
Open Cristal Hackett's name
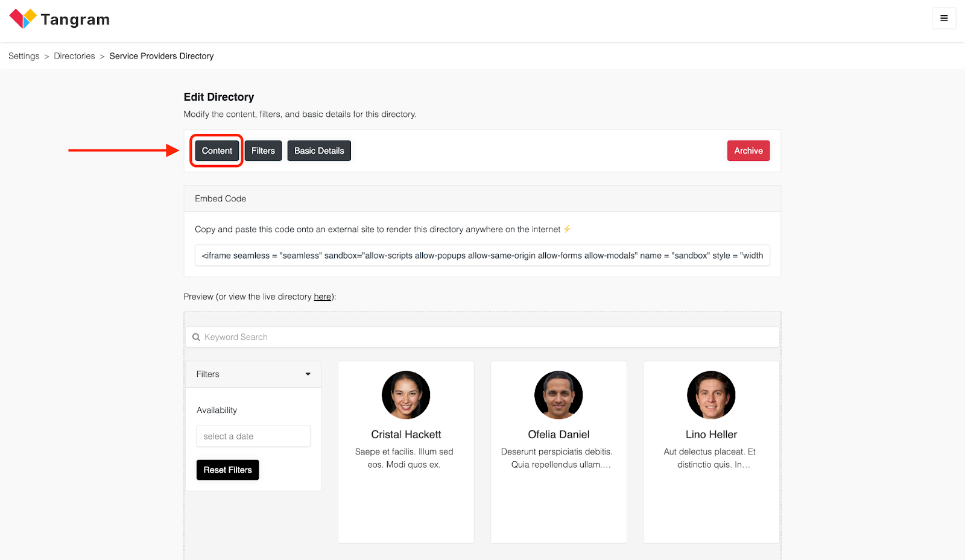point(406,435)
